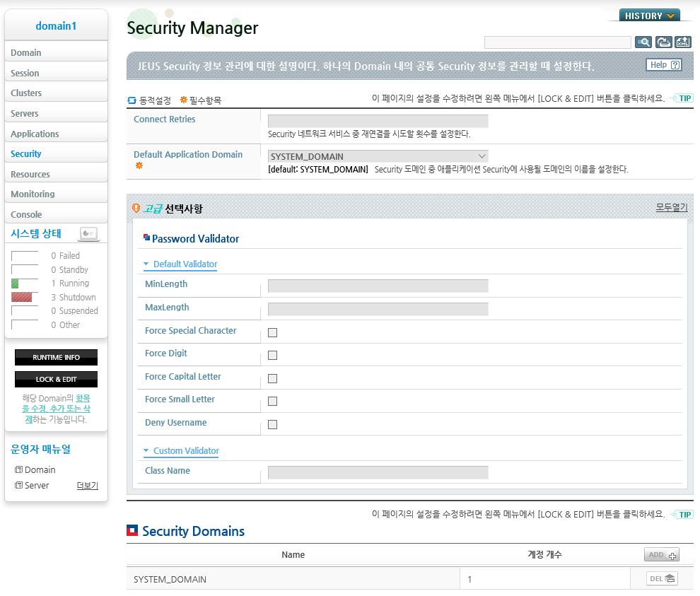Check Force Digit option

[272, 356]
